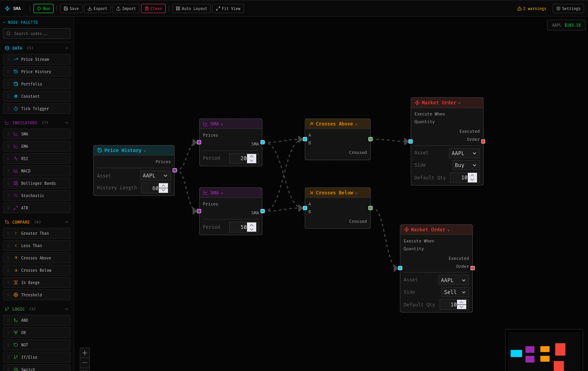Open the Asset dropdown in Price History

[x=155, y=175]
